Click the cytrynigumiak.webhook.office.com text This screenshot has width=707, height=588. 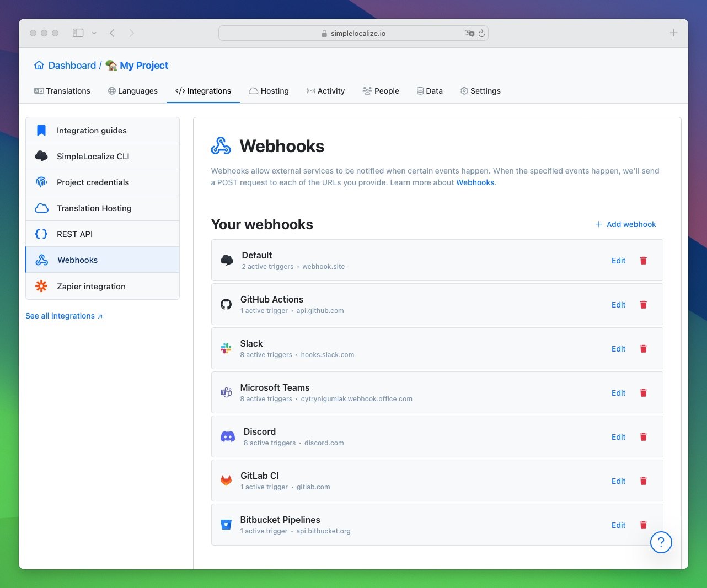[x=357, y=399]
